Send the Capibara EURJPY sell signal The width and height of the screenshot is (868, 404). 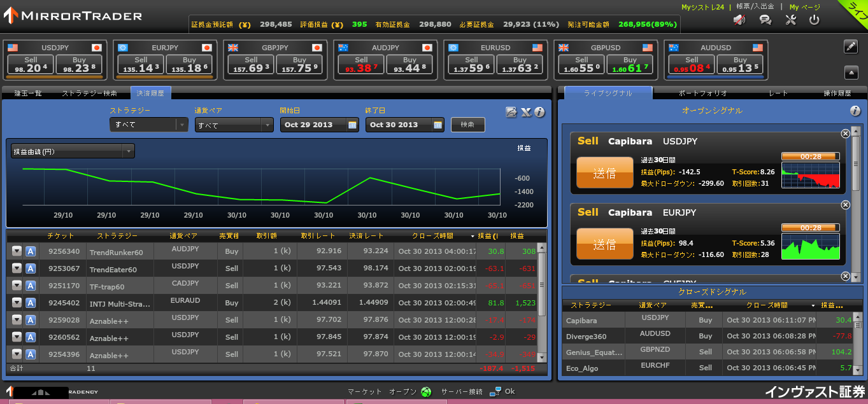(x=604, y=244)
